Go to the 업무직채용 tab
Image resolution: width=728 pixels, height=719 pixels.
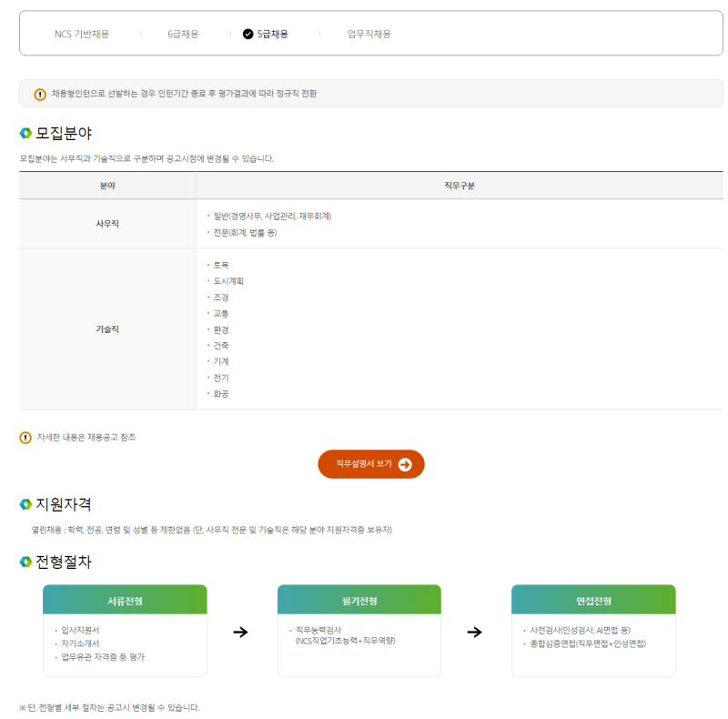coord(369,34)
